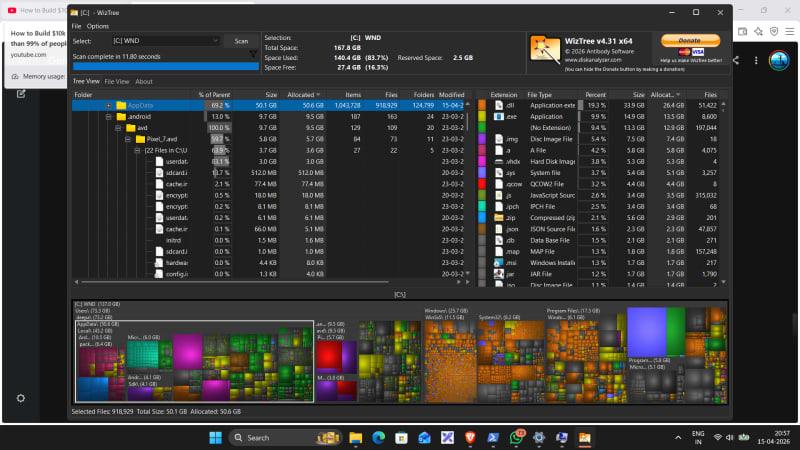Click the .vhdx hard disk icon

pos(498,161)
